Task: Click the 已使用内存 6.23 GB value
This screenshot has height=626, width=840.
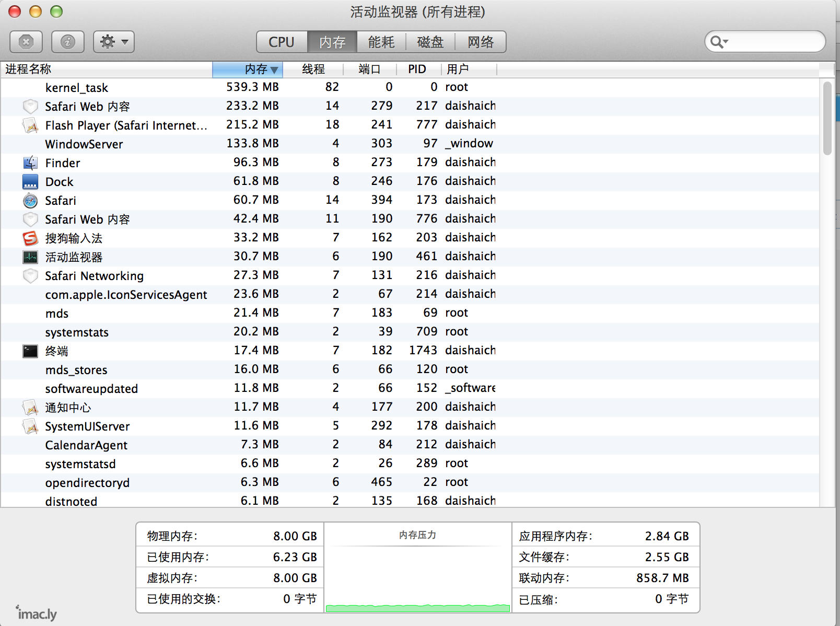Action: (x=295, y=557)
